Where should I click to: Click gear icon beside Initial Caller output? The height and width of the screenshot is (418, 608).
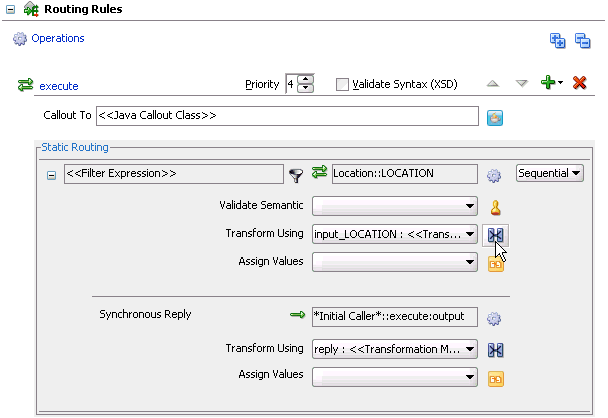point(494,319)
